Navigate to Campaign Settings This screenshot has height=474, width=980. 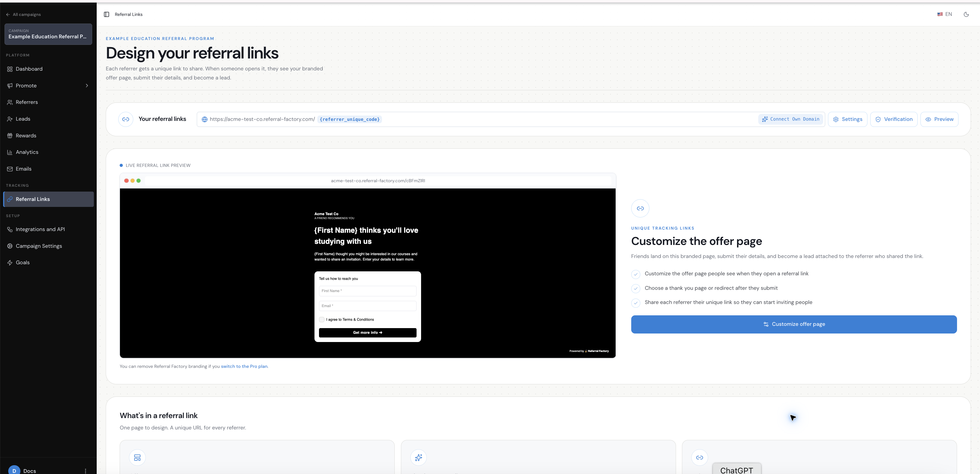[x=48, y=246]
